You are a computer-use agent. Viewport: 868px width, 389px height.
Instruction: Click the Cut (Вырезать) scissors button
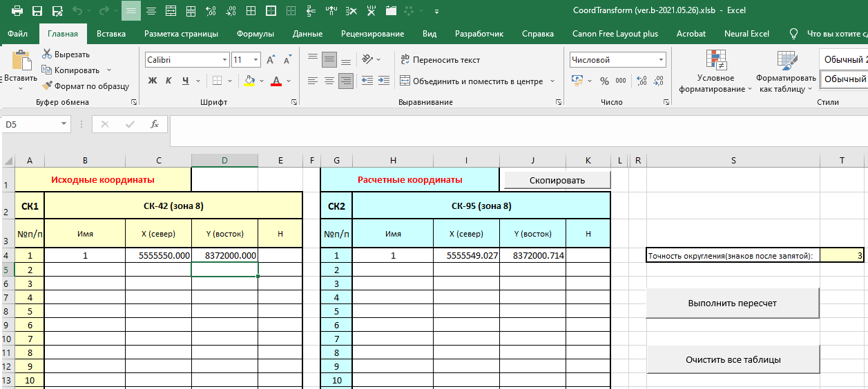click(x=66, y=54)
